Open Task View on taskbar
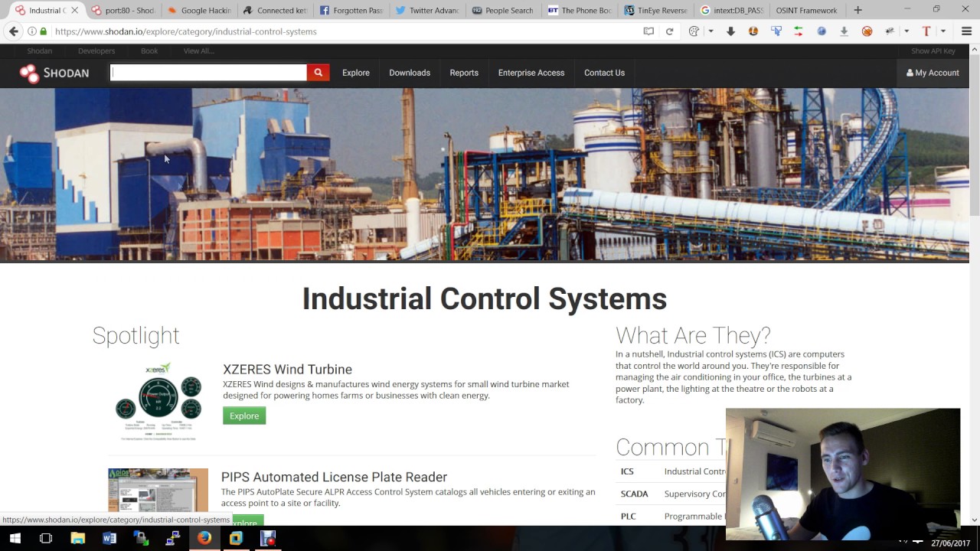This screenshot has width=980, height=551. 46,539
